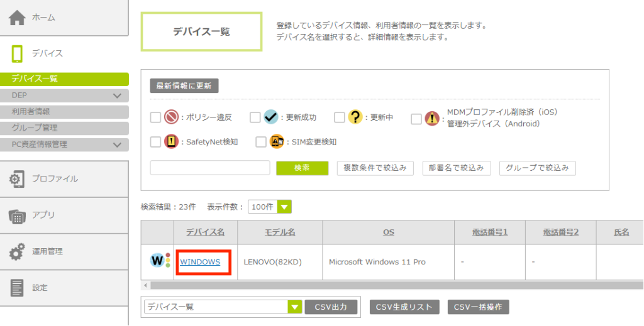Tick the 更新中 checkbox
Screen dimensions: 644x326
(339, 117)
